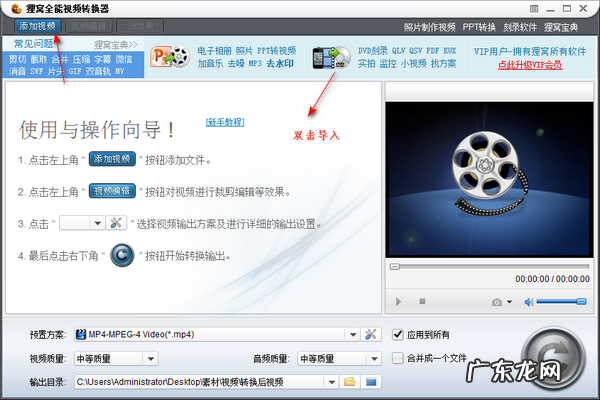
Task: Click the 视频编辑 button in wizard
Action: [112, 191]
